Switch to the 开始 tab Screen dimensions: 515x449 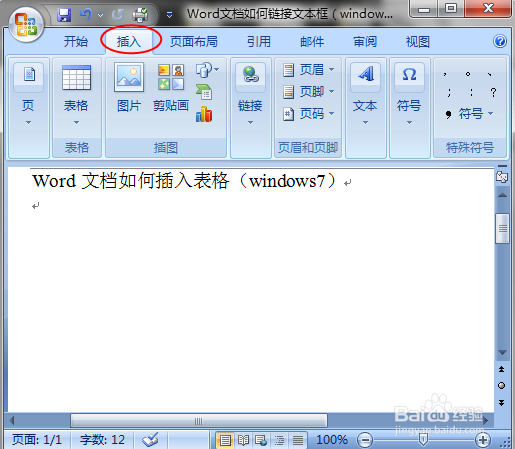click(x=76, y=42)
